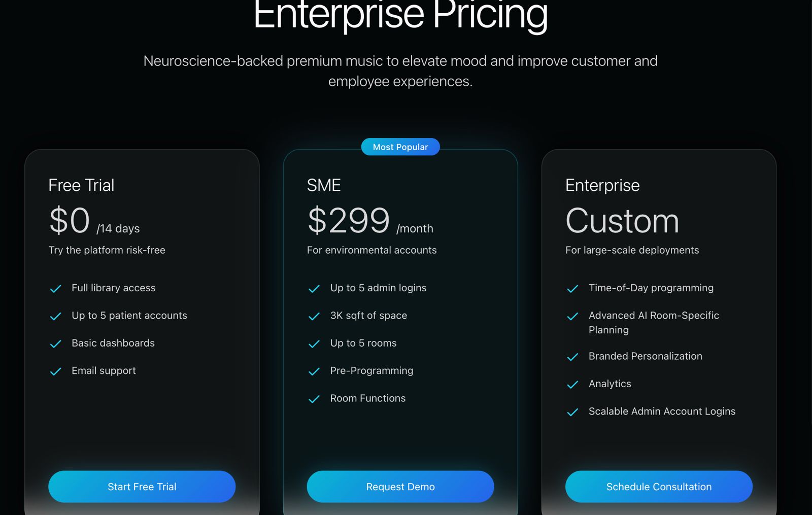Screen dimensions: 812x515
Task: Click the $299 per month price
Action: pyautogui.click(x=369, y=221)
